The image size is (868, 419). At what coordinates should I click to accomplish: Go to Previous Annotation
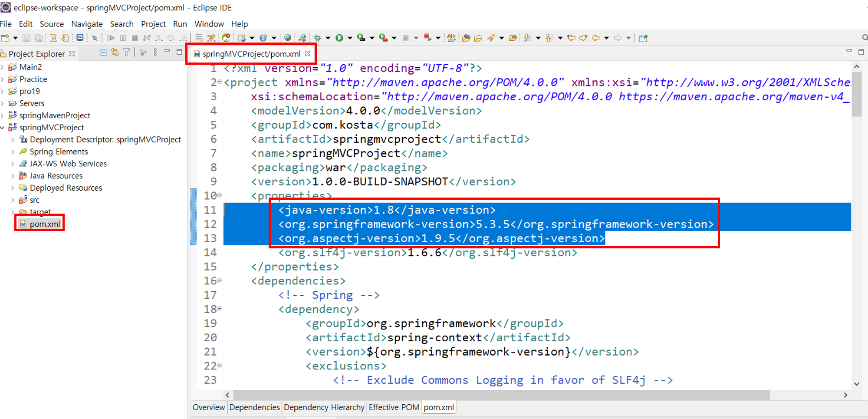(549, 38)
